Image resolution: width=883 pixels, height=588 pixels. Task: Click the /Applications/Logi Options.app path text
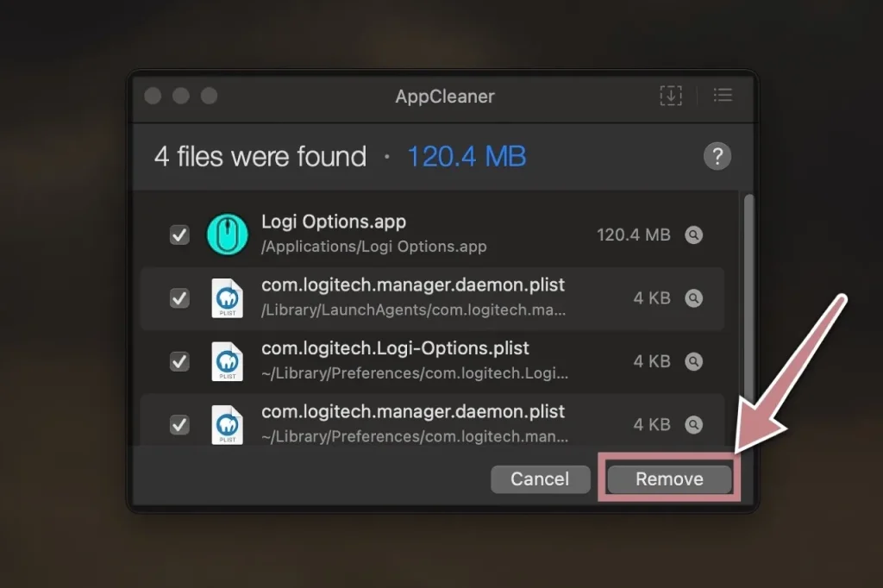[x=374, y=247]
